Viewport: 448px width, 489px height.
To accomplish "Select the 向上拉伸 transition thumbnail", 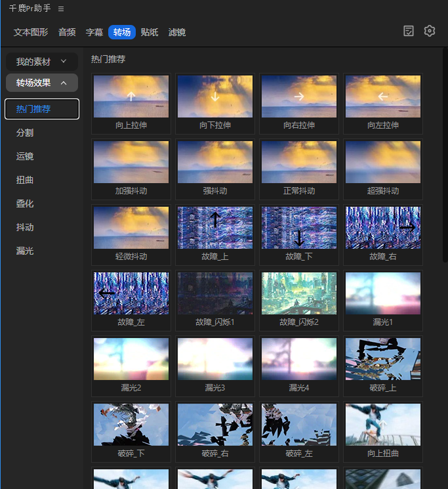I will (x=131, y=96).
